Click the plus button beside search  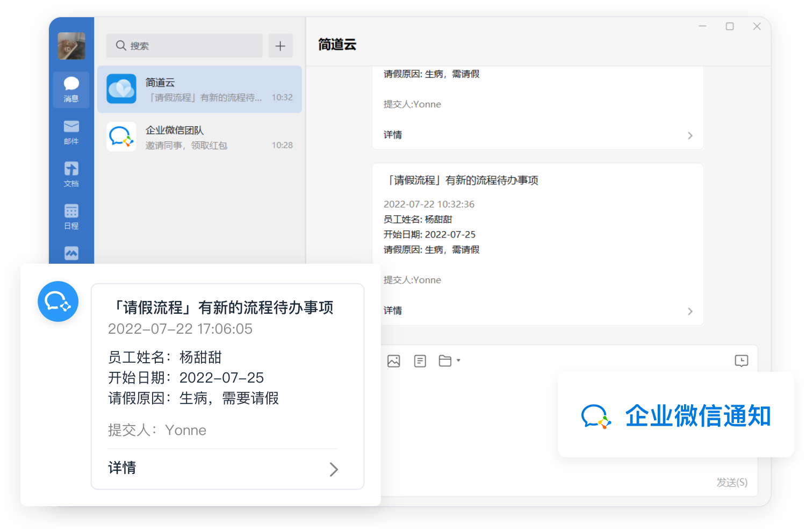pos(280,46)
